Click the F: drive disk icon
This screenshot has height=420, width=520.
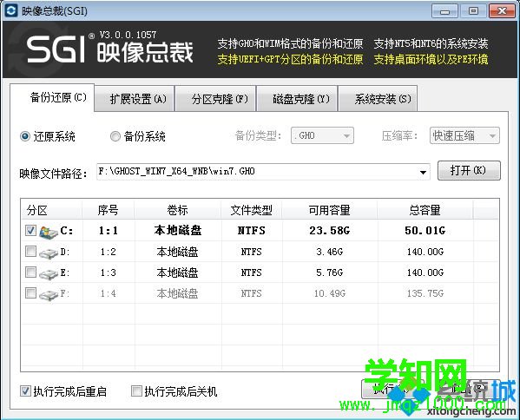(49, 295)
